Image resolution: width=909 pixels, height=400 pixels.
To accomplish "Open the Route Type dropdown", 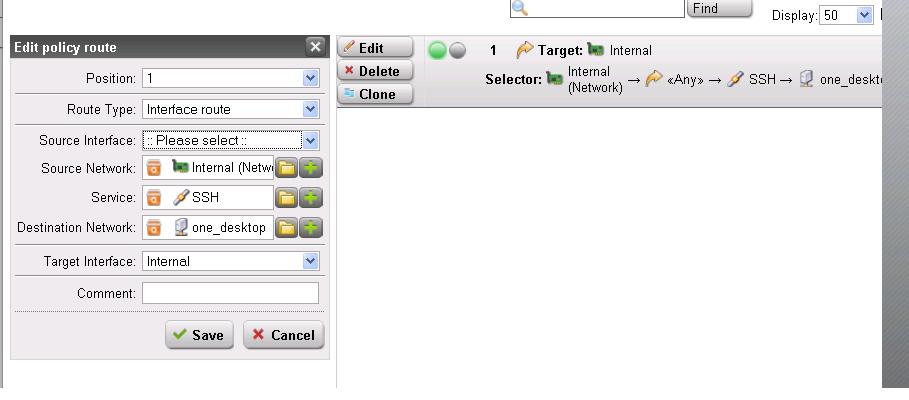I will click(311, 109).
